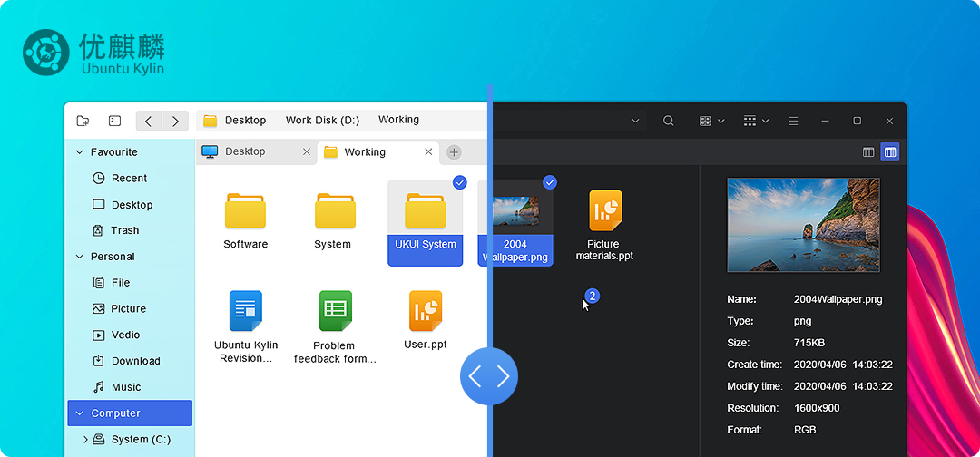Click the round comparison slider handle

point(489,376)
